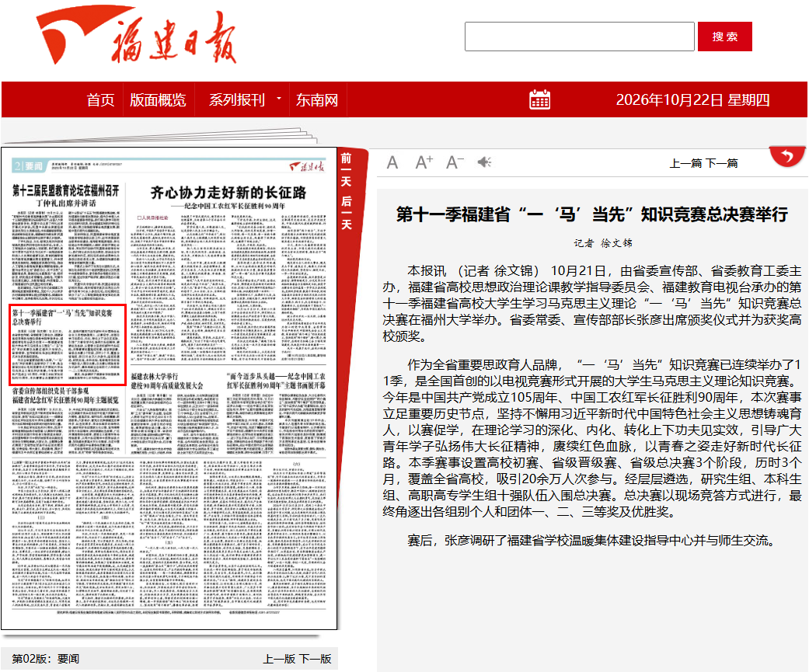
Task: Go to next page with 下一版
Action: click(x=315, y=659)
